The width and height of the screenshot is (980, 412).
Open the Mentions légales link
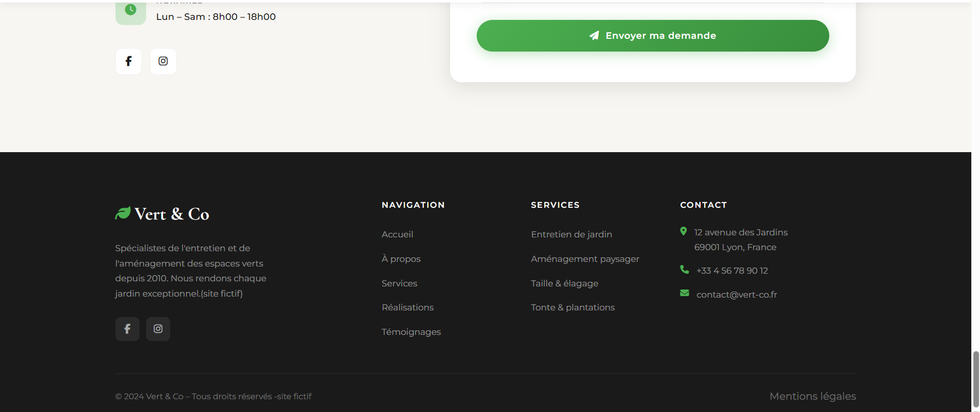(x=813, y=396)
